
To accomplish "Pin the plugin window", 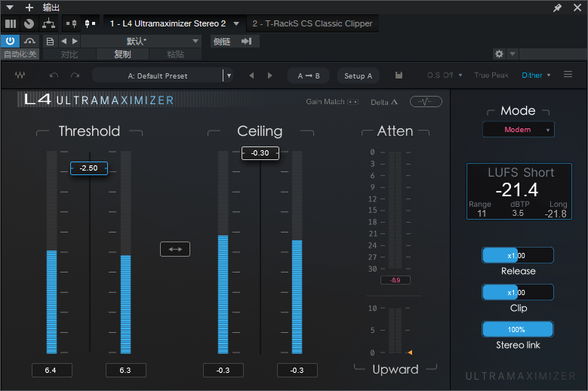I will pos(557,8).
